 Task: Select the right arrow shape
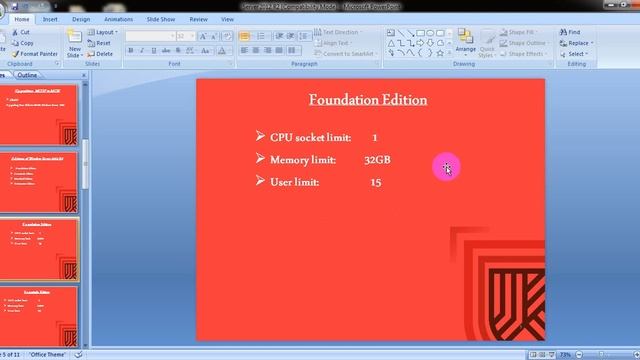pos(420,43)
